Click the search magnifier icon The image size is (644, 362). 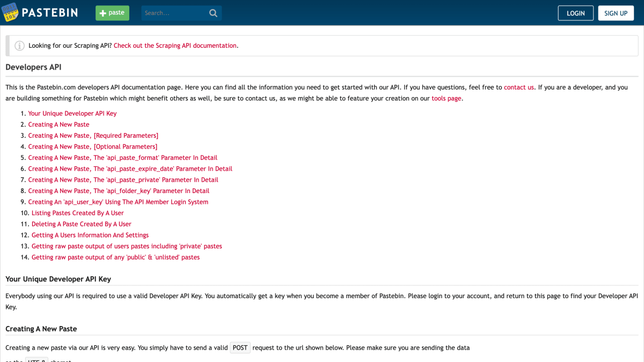[x=213, y=13]
